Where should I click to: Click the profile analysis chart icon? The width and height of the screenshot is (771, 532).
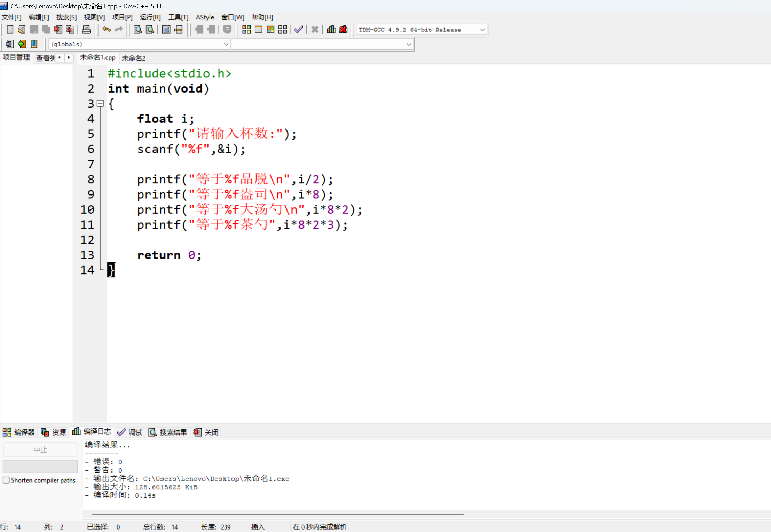331,30
